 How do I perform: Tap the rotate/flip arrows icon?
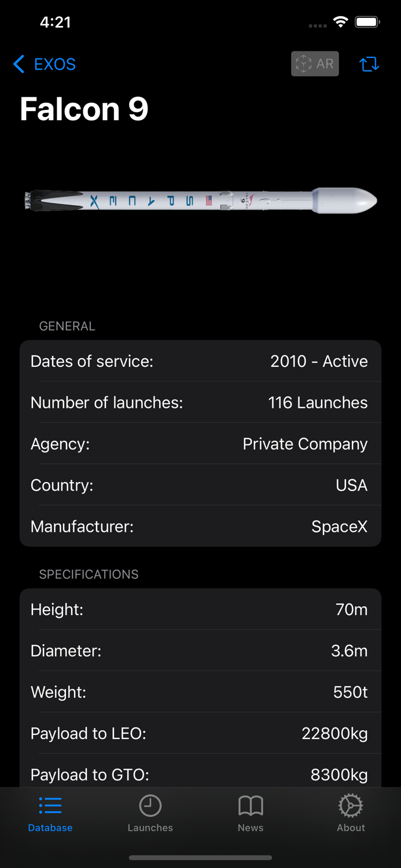(x=369, y=64)
